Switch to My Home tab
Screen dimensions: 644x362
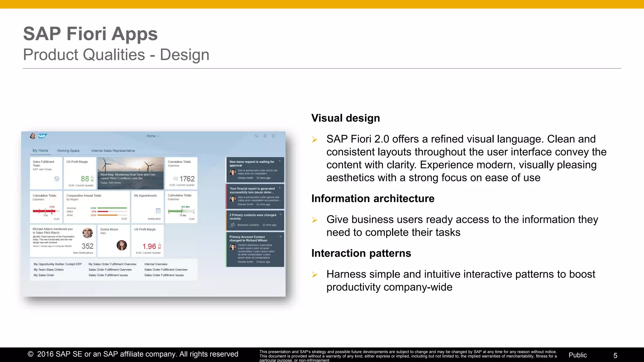(x=40, y=151)
